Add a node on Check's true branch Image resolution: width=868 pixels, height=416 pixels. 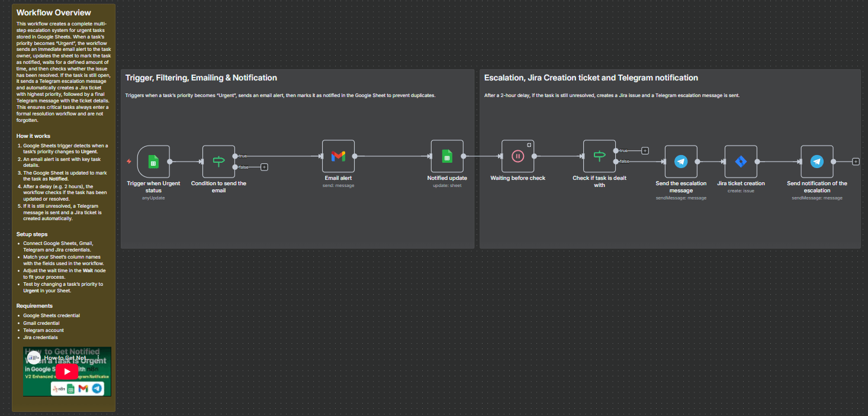[x=645, y=150]
